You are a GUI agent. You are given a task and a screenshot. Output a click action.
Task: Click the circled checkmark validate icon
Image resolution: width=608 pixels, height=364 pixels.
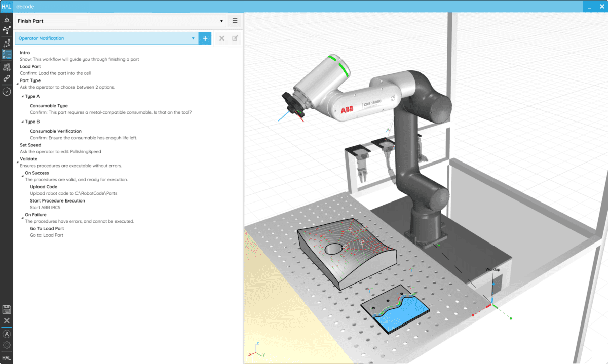pos(7,92)
